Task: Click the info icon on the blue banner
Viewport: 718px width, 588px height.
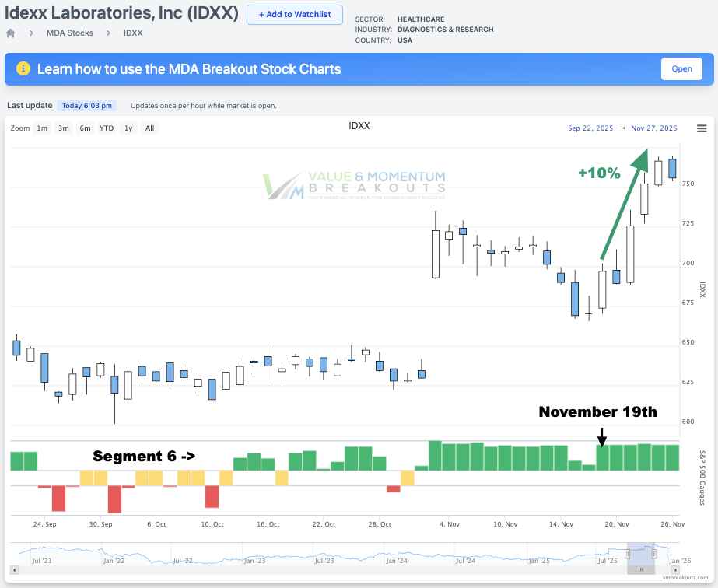Action: click(23, 68)
